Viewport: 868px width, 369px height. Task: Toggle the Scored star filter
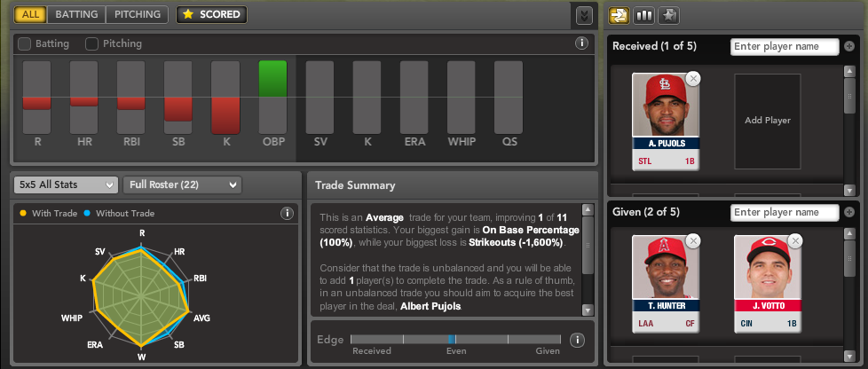(x=211, y=14)
